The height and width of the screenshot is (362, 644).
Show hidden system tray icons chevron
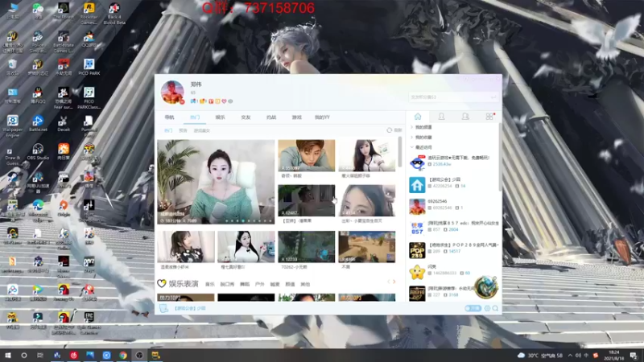(x=570, y=356)
